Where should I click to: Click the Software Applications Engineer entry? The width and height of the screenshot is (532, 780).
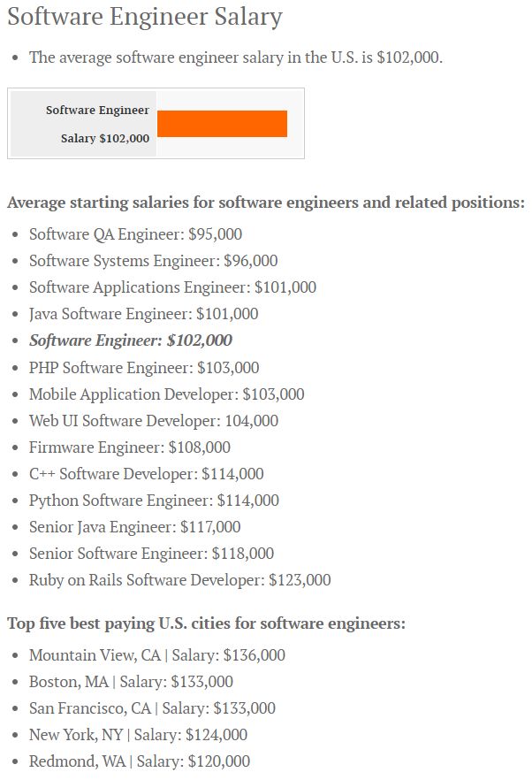click(x=172, y=287)
